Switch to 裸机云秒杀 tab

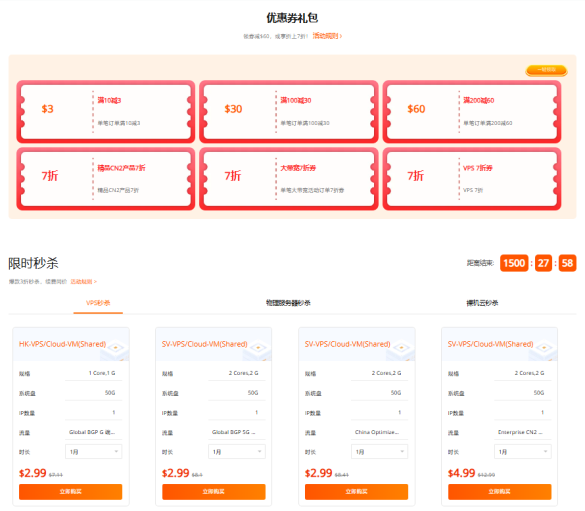point(482,303)
